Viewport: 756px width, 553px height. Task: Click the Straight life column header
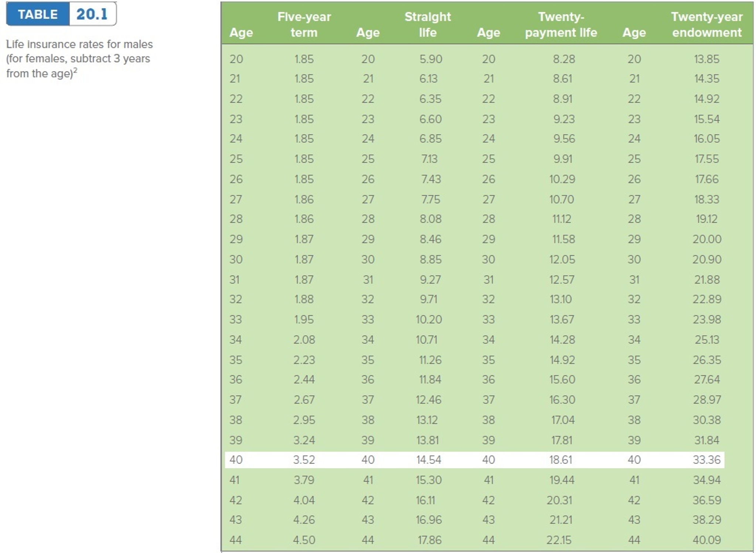tap(428, 24)
